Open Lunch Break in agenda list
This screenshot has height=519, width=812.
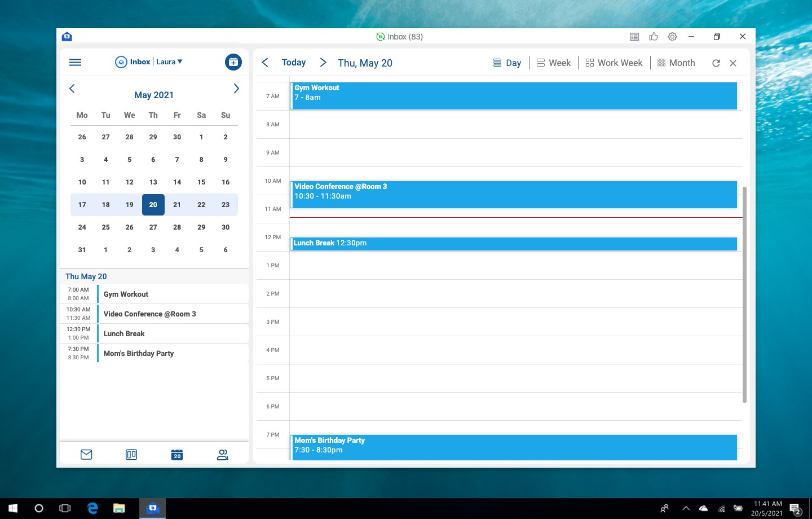point(155,333)
